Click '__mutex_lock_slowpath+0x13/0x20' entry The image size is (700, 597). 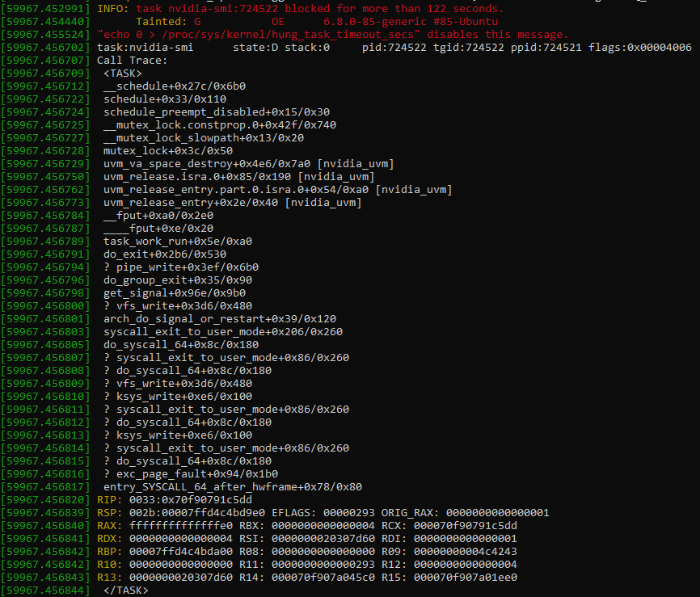(x=204, y=138)
